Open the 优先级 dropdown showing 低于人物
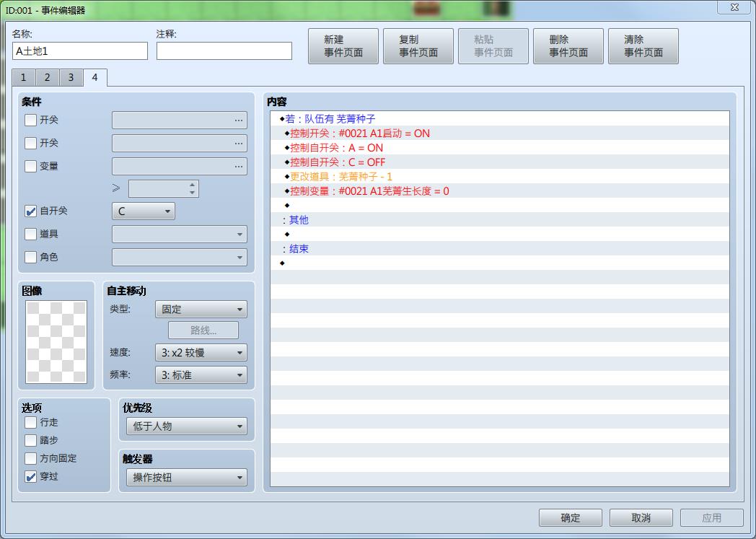This screenshot has height=539, width=756. tap(187, 426)
